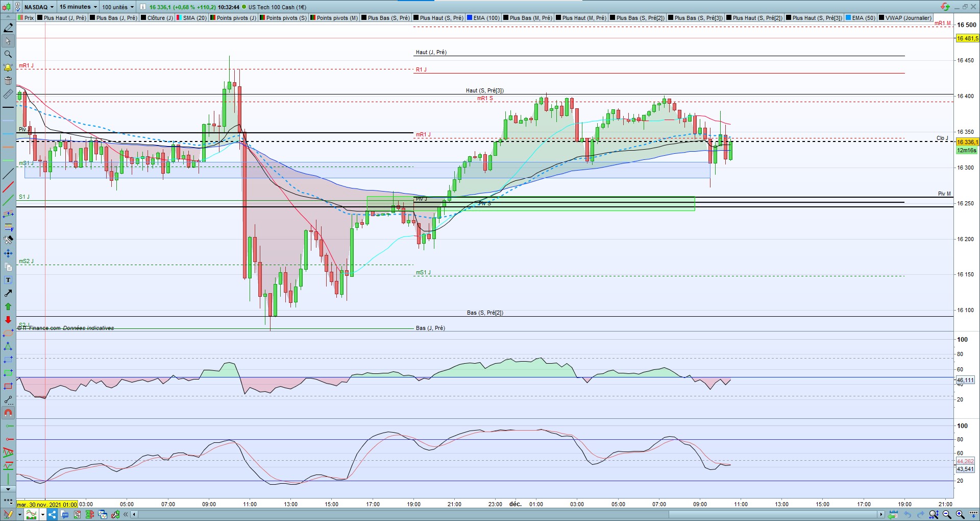This screenshot has height=521, width=980.
Task: Select the Clôture (J) legend tab
Action: 157,18
